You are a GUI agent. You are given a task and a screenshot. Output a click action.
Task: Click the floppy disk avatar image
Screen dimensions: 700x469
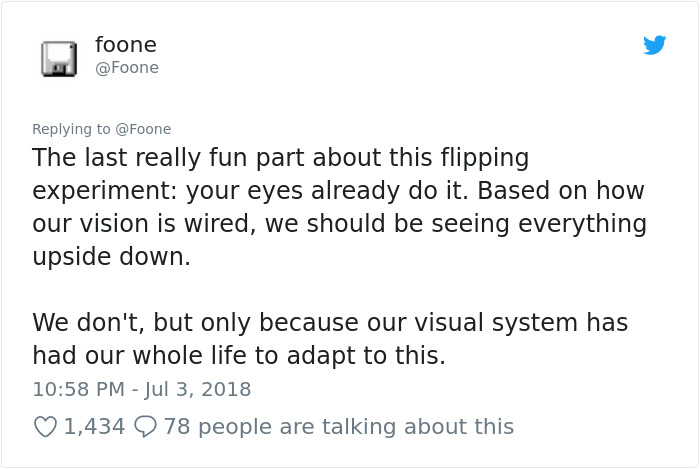(x=59, y=59)
